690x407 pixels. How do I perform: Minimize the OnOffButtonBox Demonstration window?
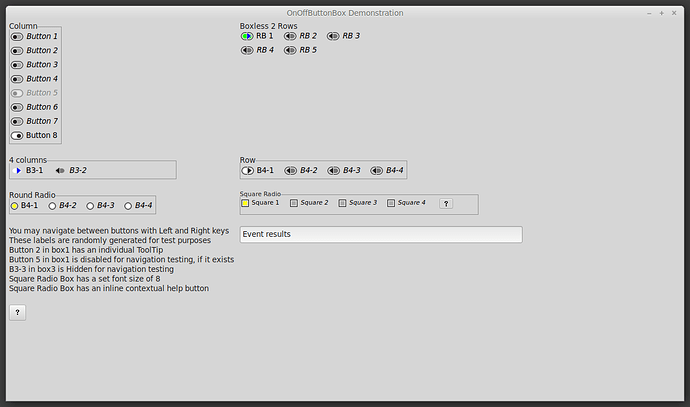(x=649, y=13)
